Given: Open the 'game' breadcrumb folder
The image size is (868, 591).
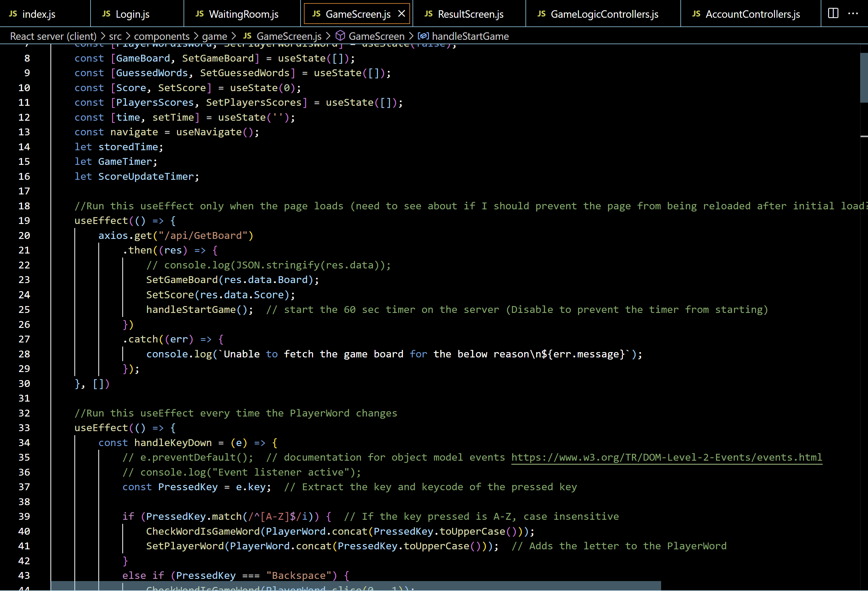Looking at the screenshot, I should coord(215,36).
